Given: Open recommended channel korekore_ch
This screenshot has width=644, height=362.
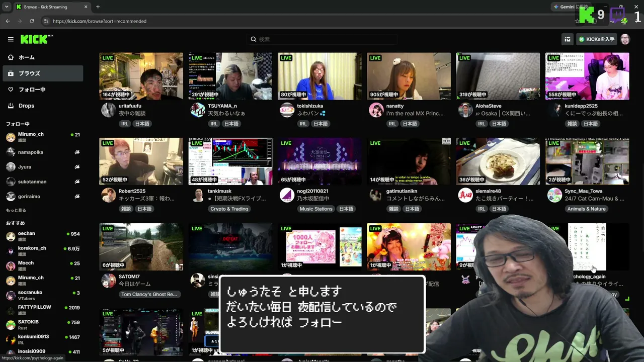Looking at the screenshot, I should 42,251.
